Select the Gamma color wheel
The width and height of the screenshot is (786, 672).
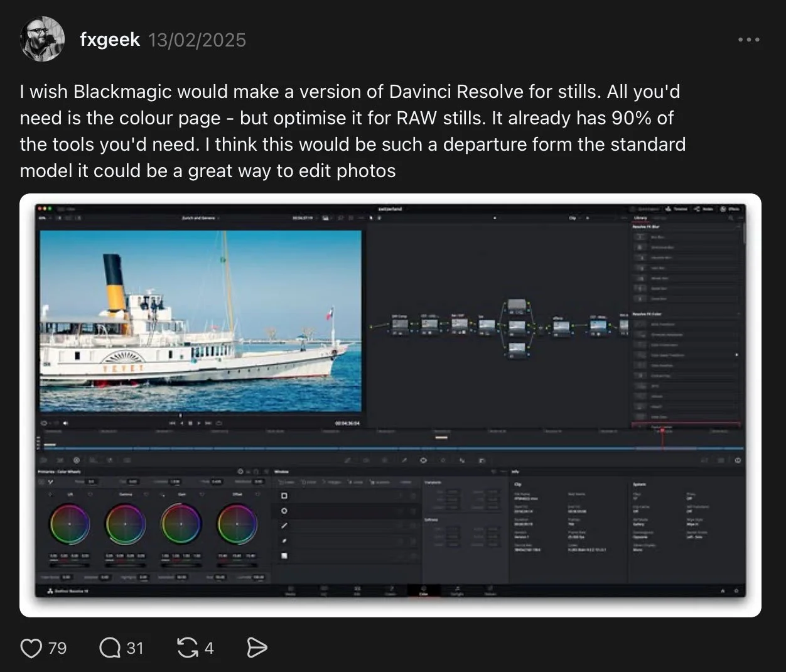pyautogui.click(x=126, y=524)
